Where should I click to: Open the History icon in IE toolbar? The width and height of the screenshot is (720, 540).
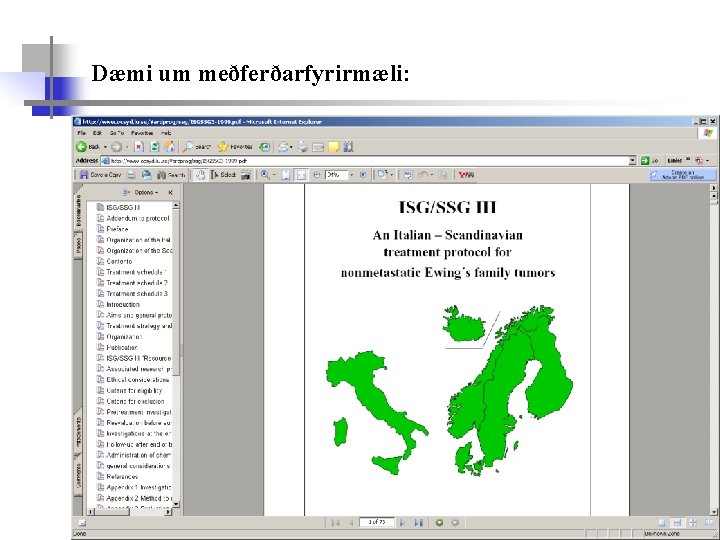click(264, 147)
